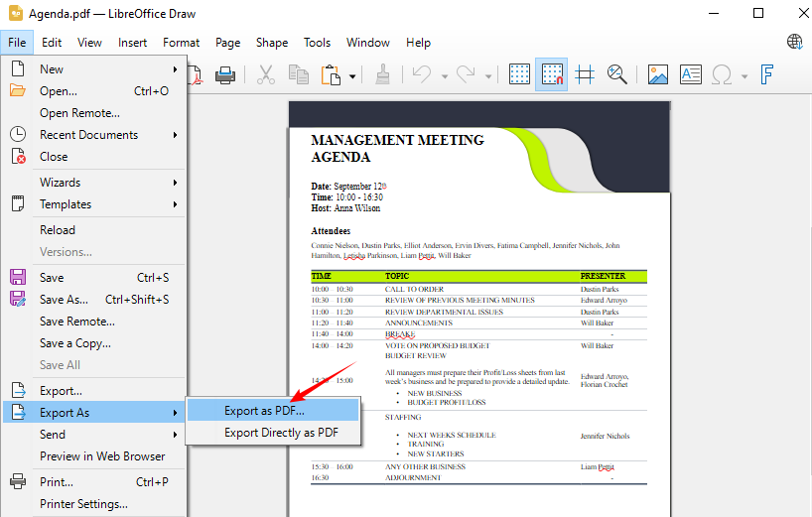
Task: Expand the New submenu
Action: pyautogui.click(x=93, y=68)
